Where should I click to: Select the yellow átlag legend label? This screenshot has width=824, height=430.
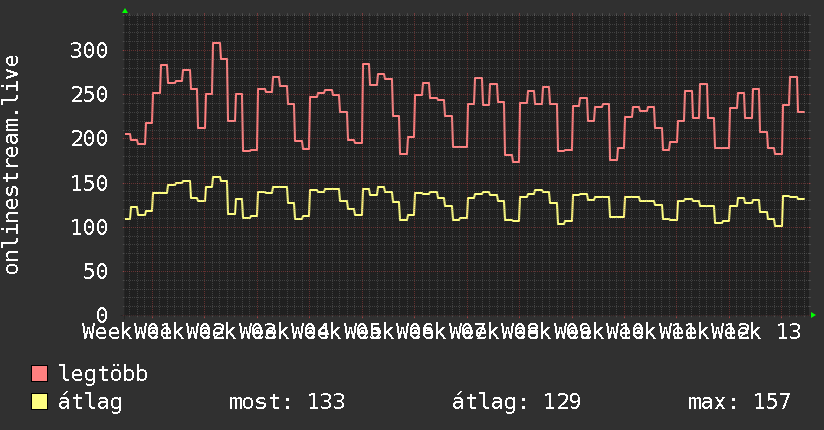point(90,402)
